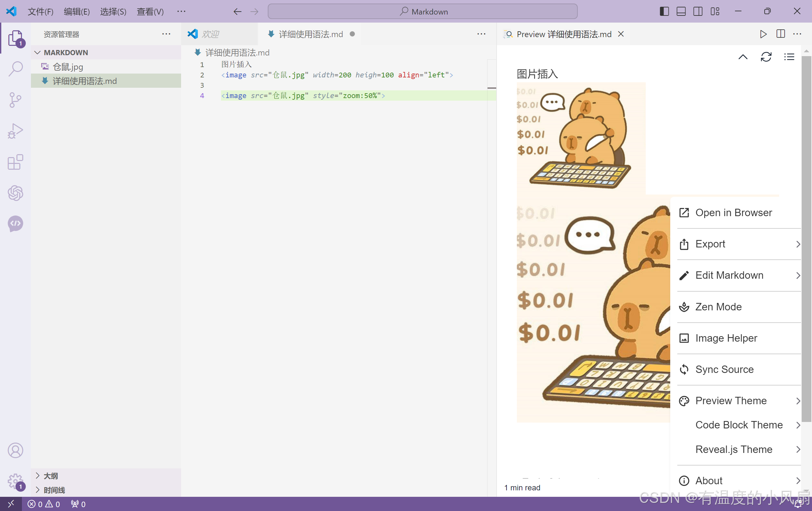Click the preview pane vertical scrollbar

806,236
